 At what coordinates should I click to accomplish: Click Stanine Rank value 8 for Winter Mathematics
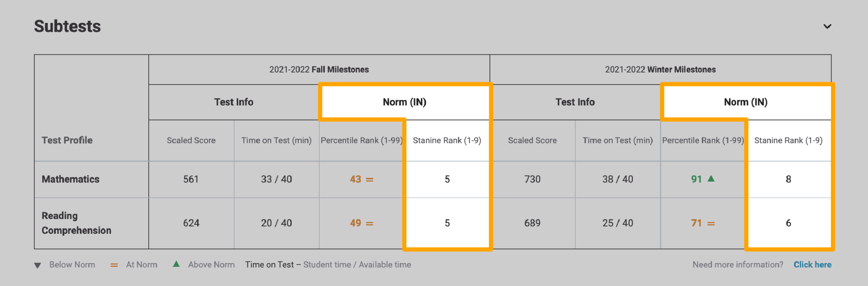788,179
